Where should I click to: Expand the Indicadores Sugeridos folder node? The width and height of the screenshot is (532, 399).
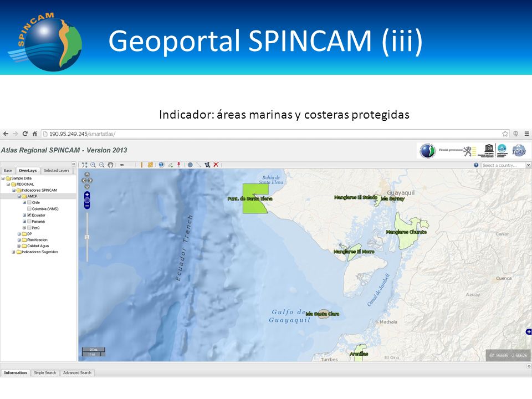(x=13, y=252)
